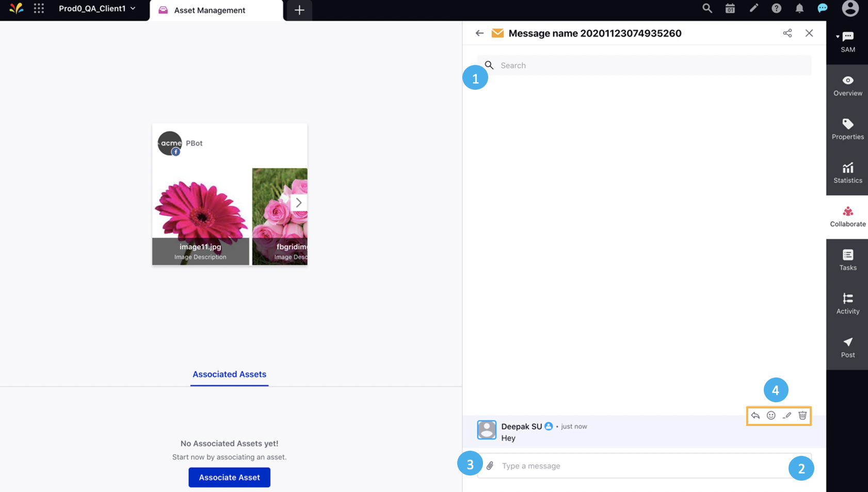This screenshot has width=868, height=492.
Task: Click the Associate Asset button
Action: tap(229, 478)
